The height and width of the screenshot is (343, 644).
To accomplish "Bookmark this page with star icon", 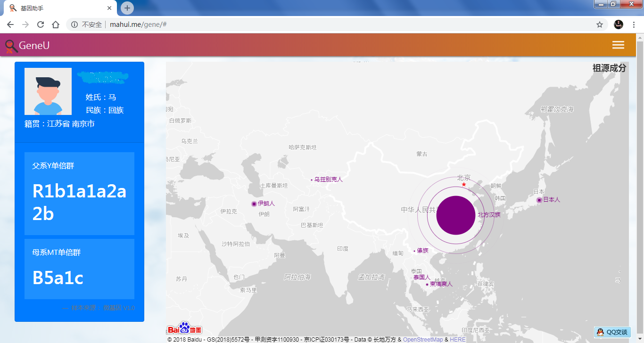I will click(599, 24).
